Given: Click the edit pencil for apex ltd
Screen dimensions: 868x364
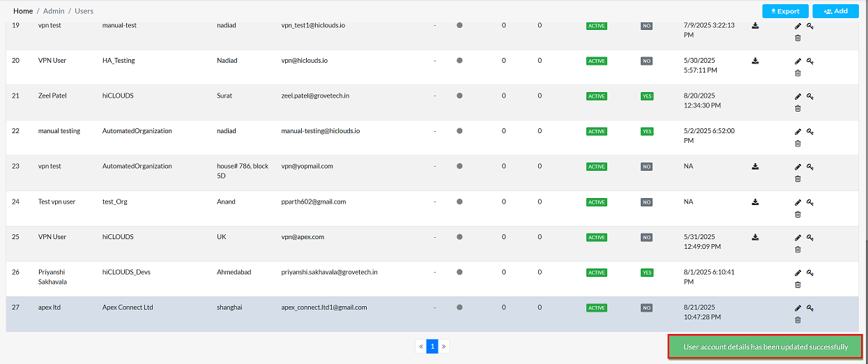Looking at the screenshot, I should tap(798, 308).
